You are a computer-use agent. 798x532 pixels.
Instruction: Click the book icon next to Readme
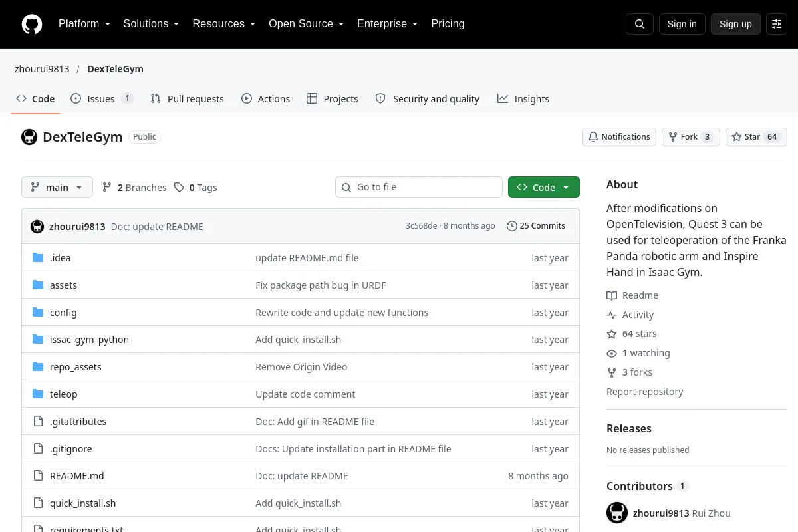click(612, 295)
